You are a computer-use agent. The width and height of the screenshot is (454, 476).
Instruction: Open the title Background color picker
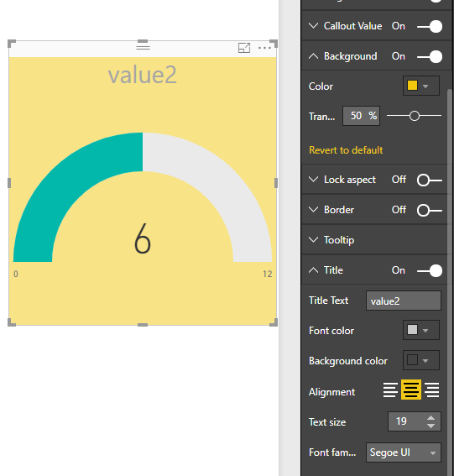coord(421,360)
